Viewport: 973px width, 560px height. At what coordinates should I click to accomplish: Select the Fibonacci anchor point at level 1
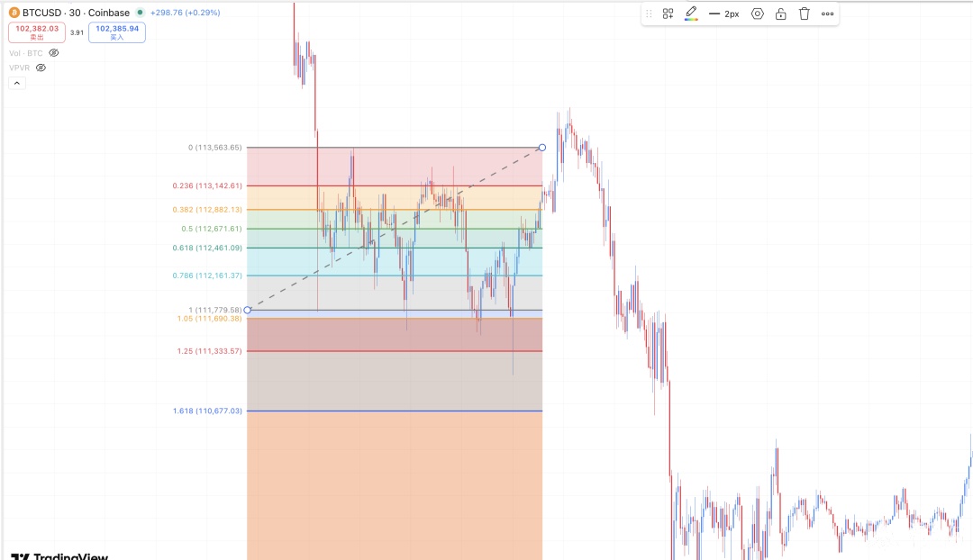click(x=248, y=310)
